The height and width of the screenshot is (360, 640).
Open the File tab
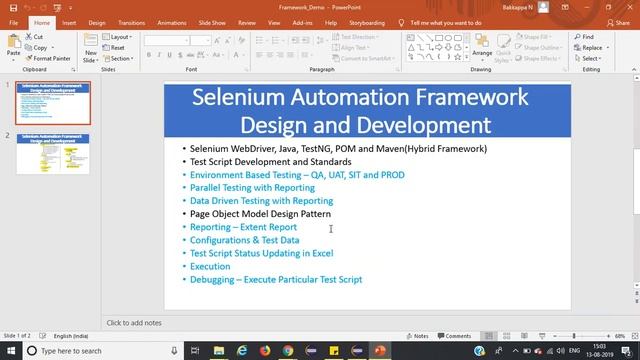coord(13,23)
